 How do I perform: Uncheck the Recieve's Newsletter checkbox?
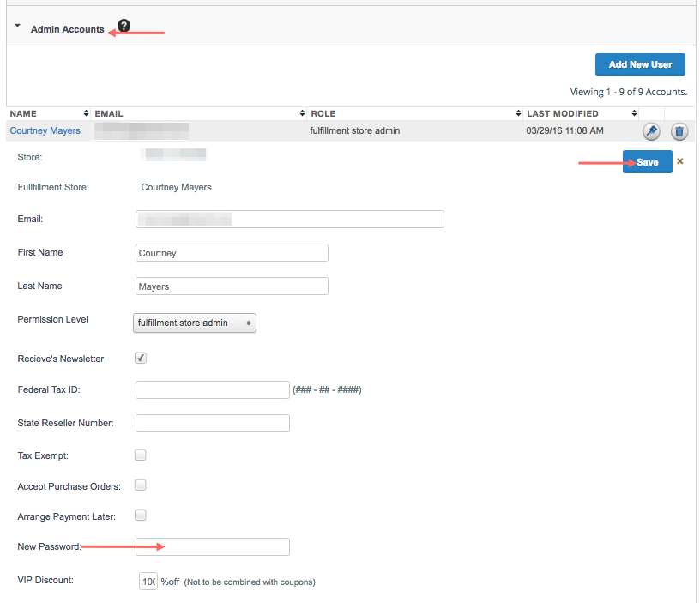tap(141, 358)
